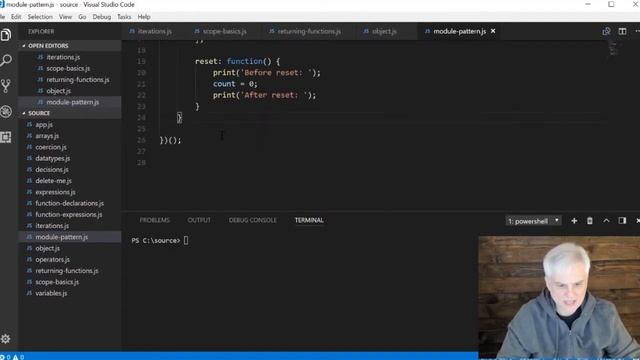Open the Selection menu
This screenshot has height=360, width=640.
pyautogui.click(x=40, y=17)
